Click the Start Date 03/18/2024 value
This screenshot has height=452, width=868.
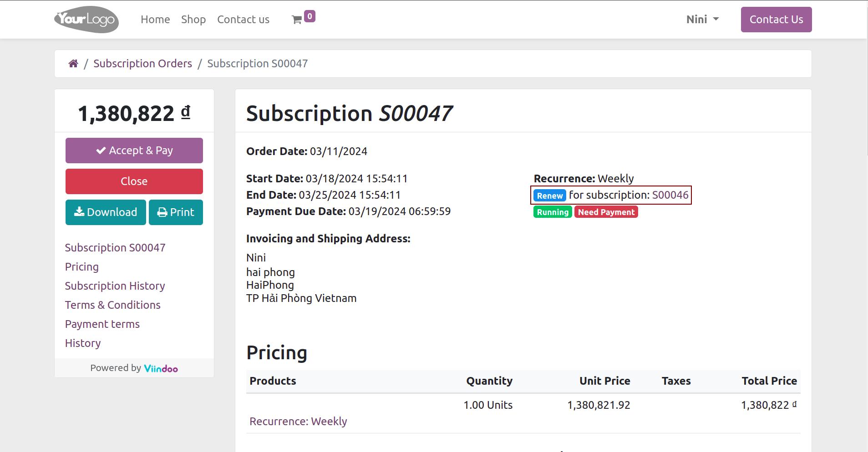356,179
